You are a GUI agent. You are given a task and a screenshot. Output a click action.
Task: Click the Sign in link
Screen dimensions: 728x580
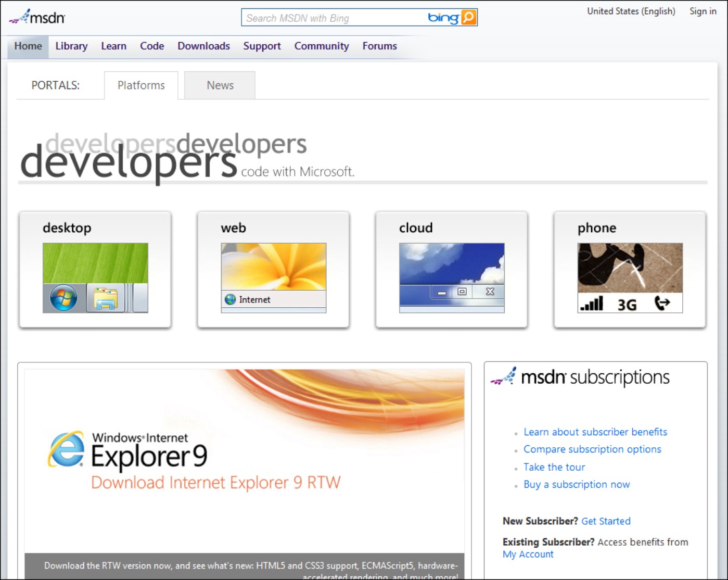tap(703, 11)
